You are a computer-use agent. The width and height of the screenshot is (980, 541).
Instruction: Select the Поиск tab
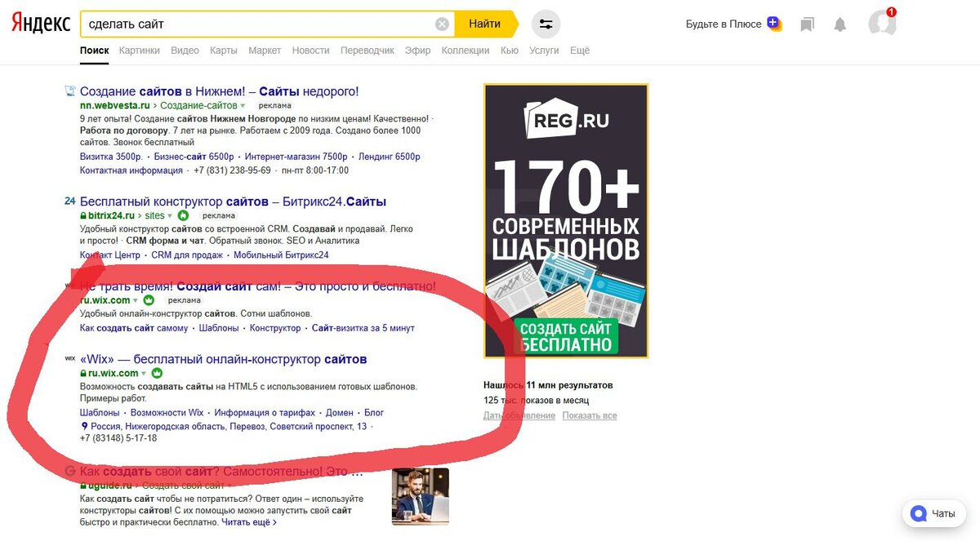94,51
